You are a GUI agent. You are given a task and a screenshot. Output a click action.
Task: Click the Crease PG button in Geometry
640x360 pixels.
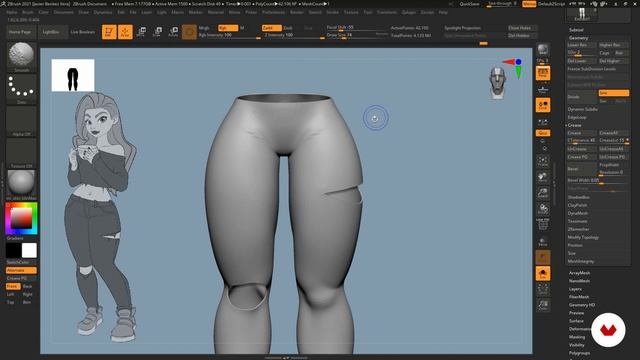pyautogui.click(x=582, y=157)
